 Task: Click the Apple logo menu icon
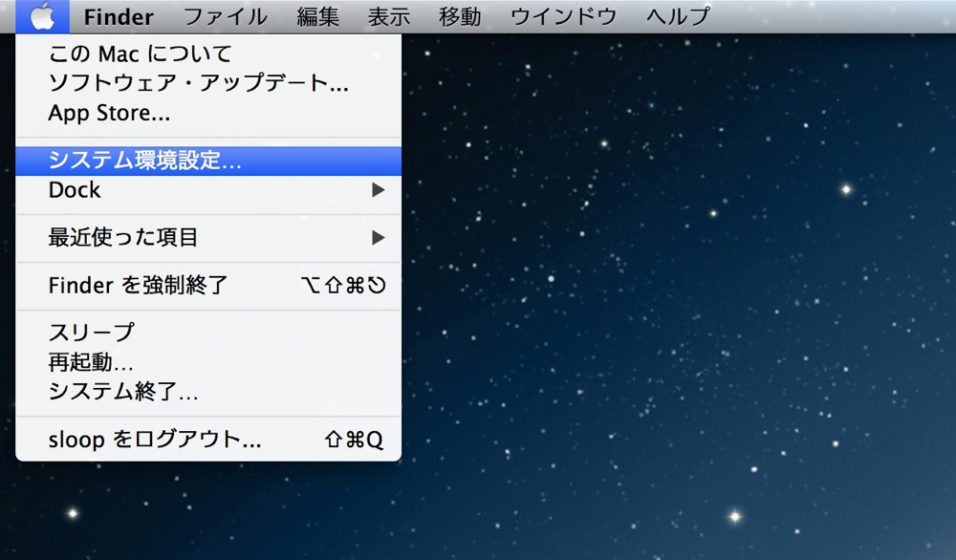pyautogui.click(x=42, y=16)
